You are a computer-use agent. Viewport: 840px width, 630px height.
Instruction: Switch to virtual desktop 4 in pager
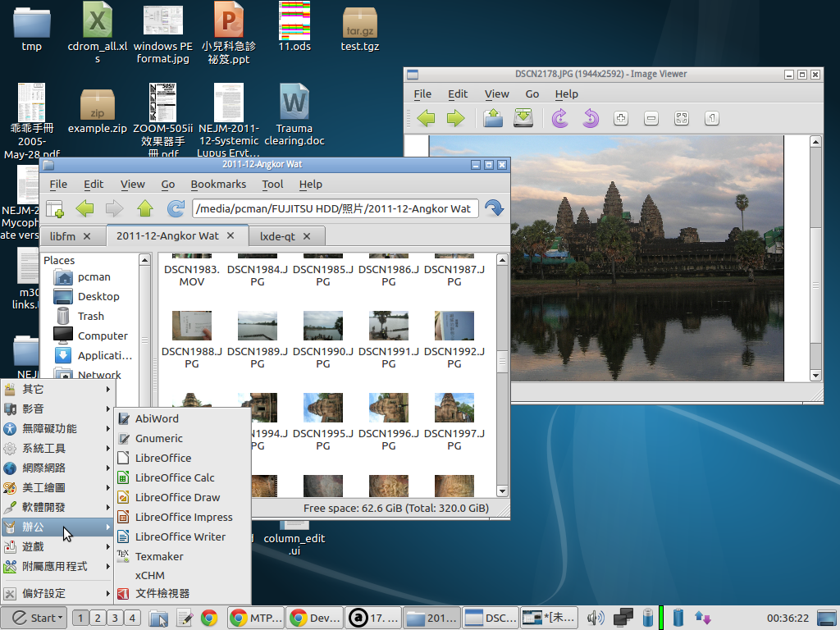pyautogui.click(x=131, y=618)
